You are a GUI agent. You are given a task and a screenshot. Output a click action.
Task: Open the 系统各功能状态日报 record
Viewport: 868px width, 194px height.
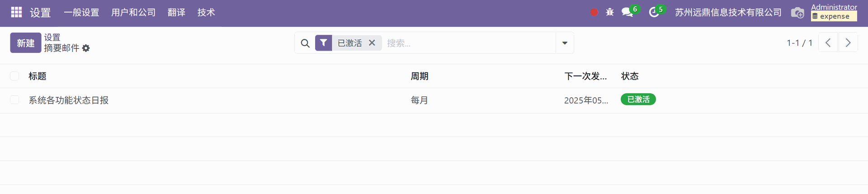(69, 100)
